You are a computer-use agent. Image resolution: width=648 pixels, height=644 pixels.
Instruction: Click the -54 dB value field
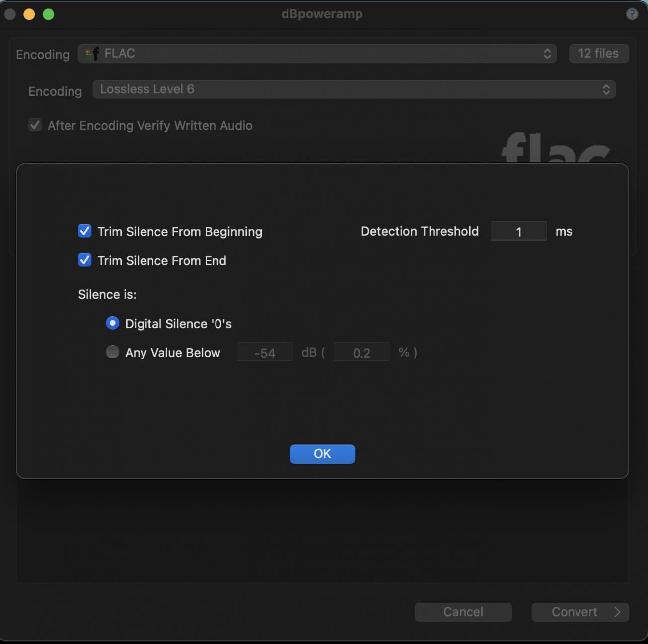(x=265, y=353)
